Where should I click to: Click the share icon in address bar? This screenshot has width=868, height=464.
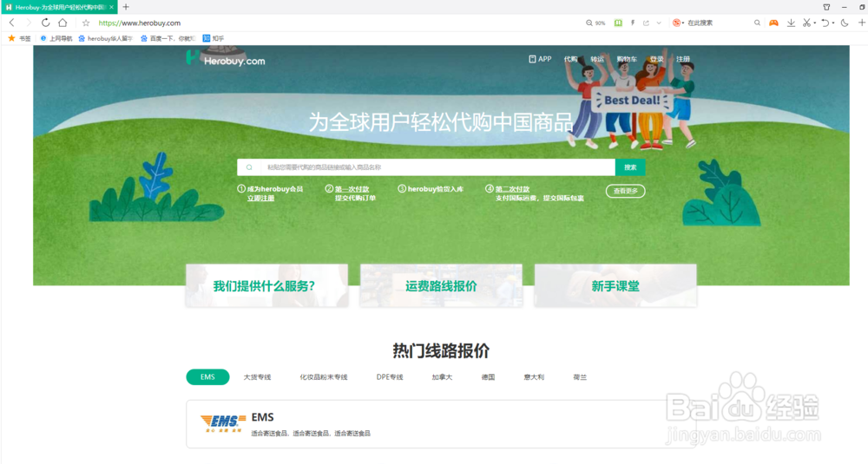pos(646,23)
